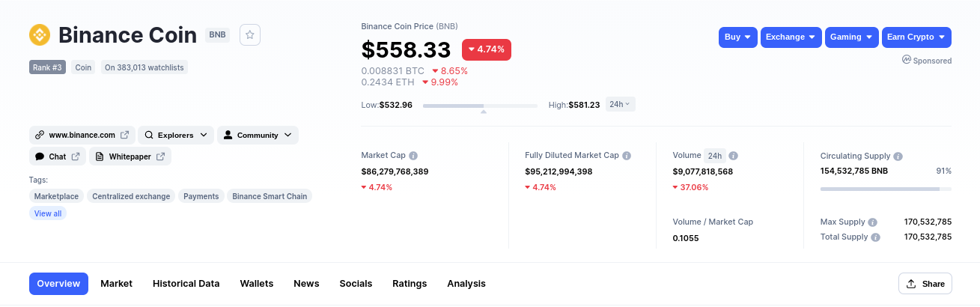The width and height of the screenshot is (980, 307).
Task: Expand the Explorers dropdown
Action: [x=176, y=136]
